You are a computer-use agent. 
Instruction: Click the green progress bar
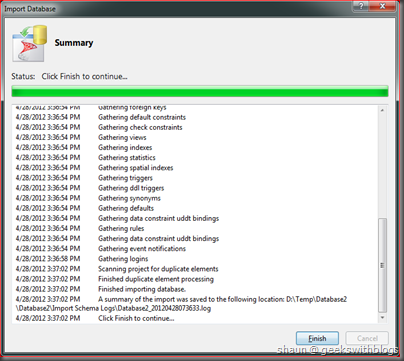pos(200,91)
